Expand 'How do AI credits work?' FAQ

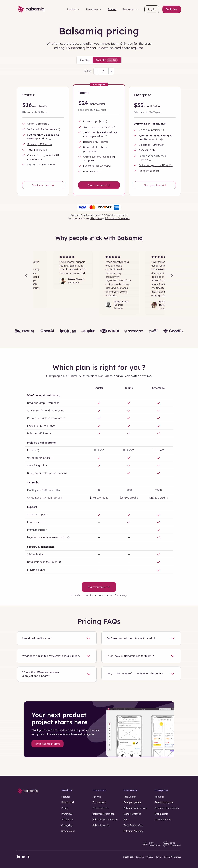(57, 638)
